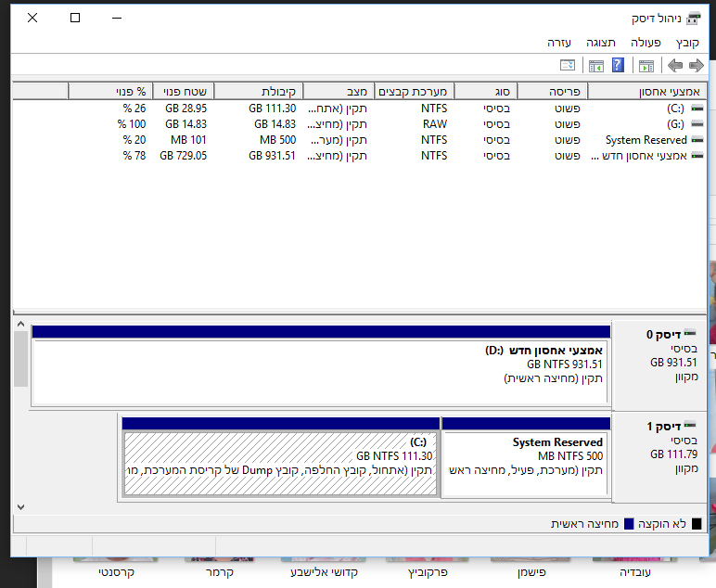Viewport: 716px width, 588px height.
Task: Open the עזרה menu
Action: pyautogui.click(x=559, y=43)
